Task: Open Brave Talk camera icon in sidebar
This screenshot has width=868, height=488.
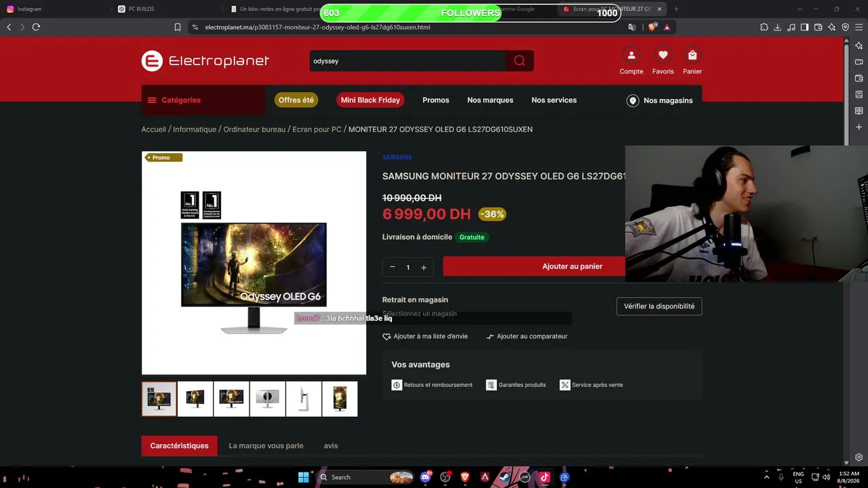Action: (x=859, y=62)
